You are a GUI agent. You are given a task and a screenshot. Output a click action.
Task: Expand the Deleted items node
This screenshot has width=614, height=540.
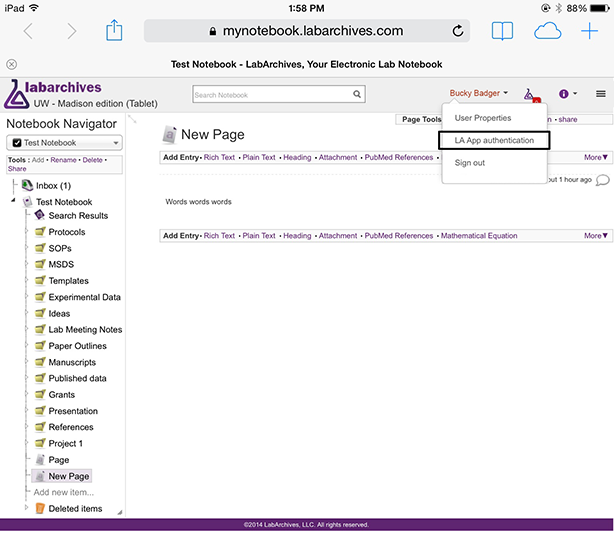26,507
